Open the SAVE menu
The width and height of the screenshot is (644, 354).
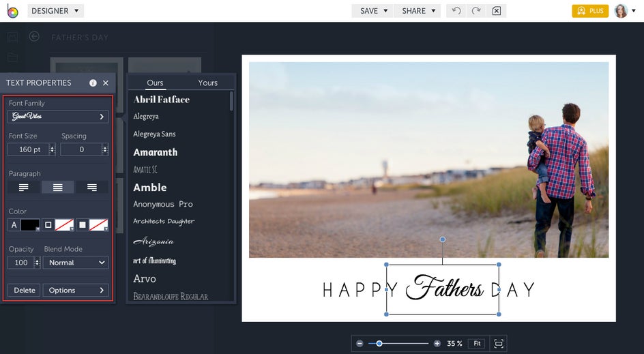[373, 11]
